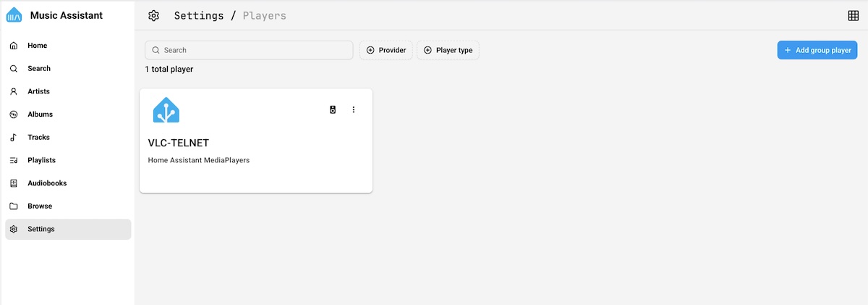Click the Home Assistant logo on player card
This screenshot has width=868, height=305.
[166, 110]
